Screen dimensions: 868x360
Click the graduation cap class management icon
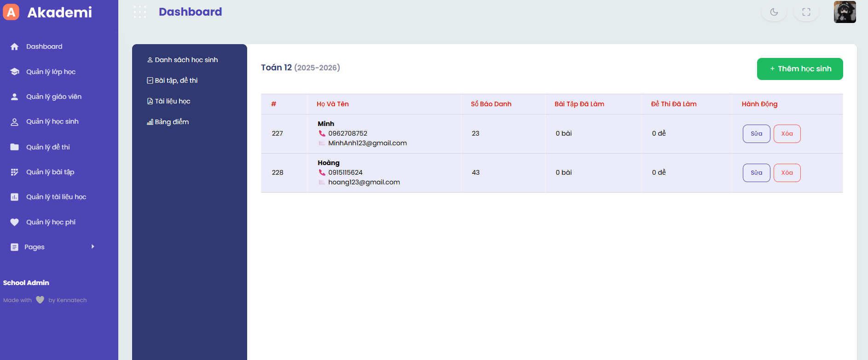coord(15,72)
